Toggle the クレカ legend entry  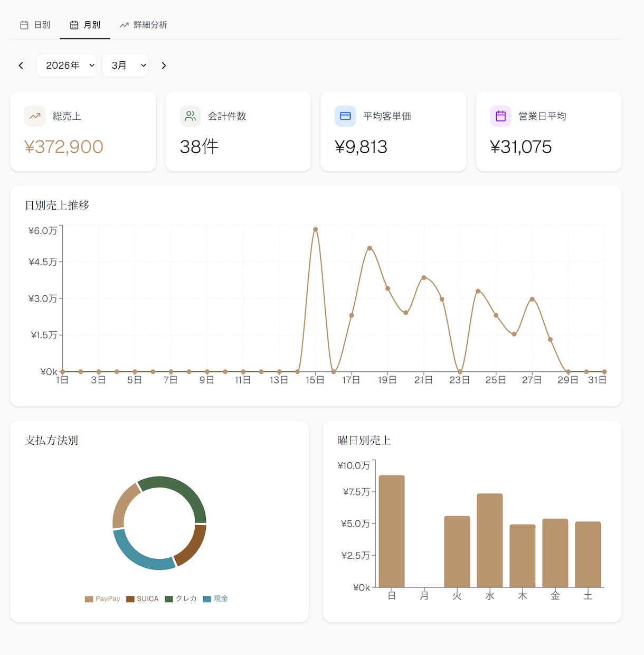181,599
